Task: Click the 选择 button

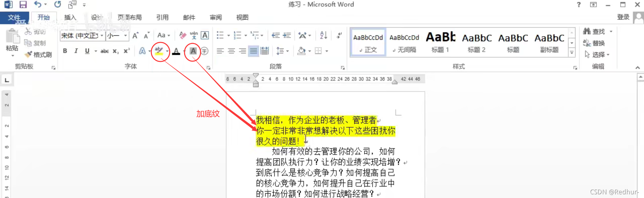Action: [597, 54]
